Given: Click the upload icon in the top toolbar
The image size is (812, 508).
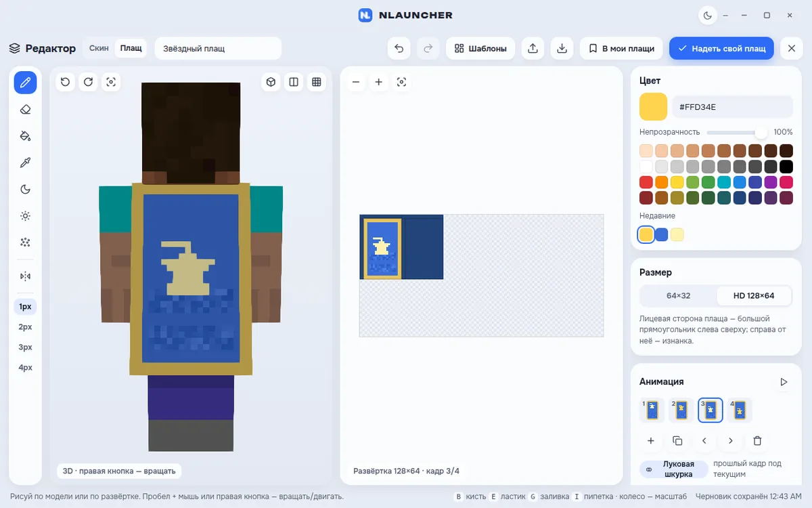Looking at the screenshot, I should click(533, 48).
